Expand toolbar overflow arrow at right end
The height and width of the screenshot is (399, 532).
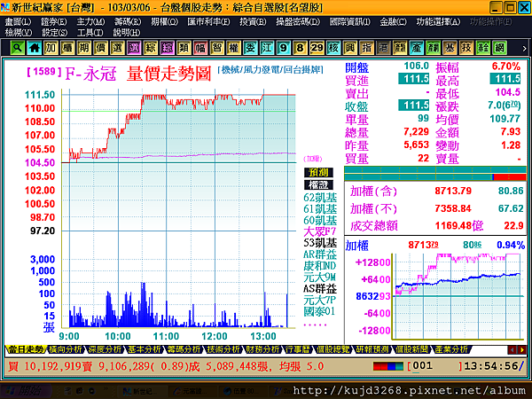(x=524, y=48)
